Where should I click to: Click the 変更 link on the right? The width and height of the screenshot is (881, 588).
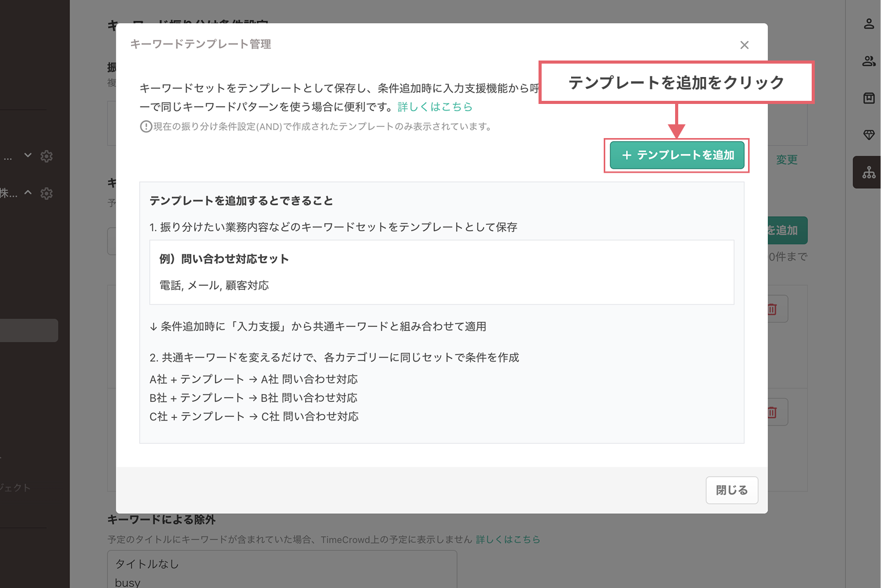tap(786, 159)
